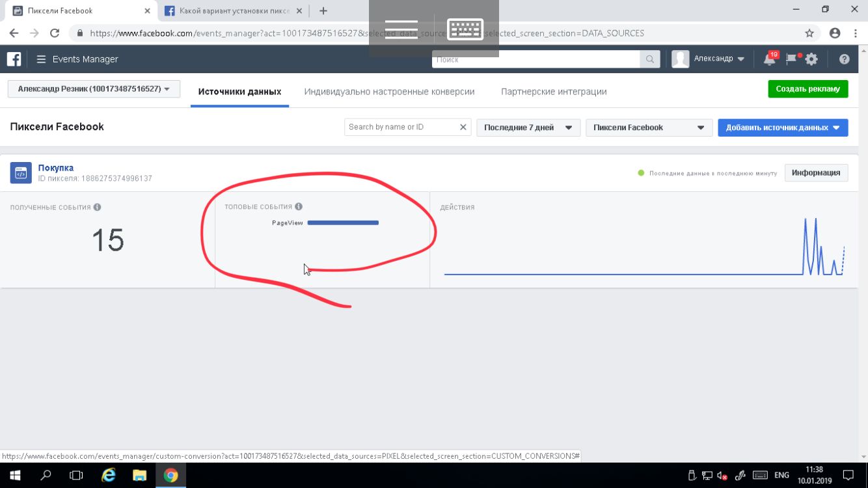This screenshot has width=868, height=488.
Task: Open the settings gear in header
Action: point(811,59)
